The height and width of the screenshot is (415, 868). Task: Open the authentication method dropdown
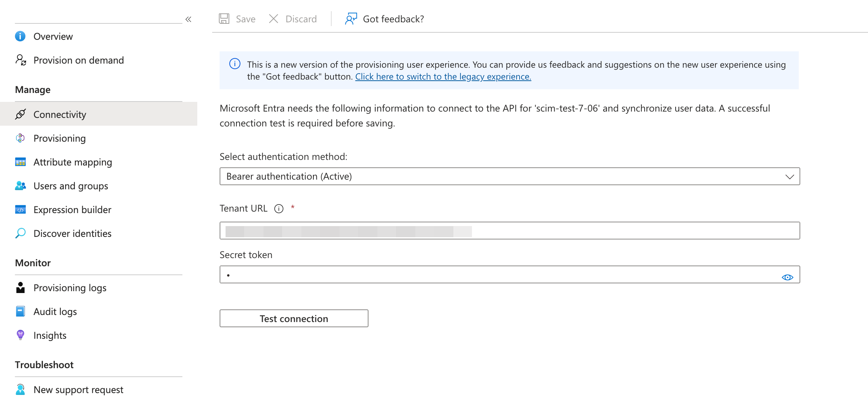coord(510,176)
